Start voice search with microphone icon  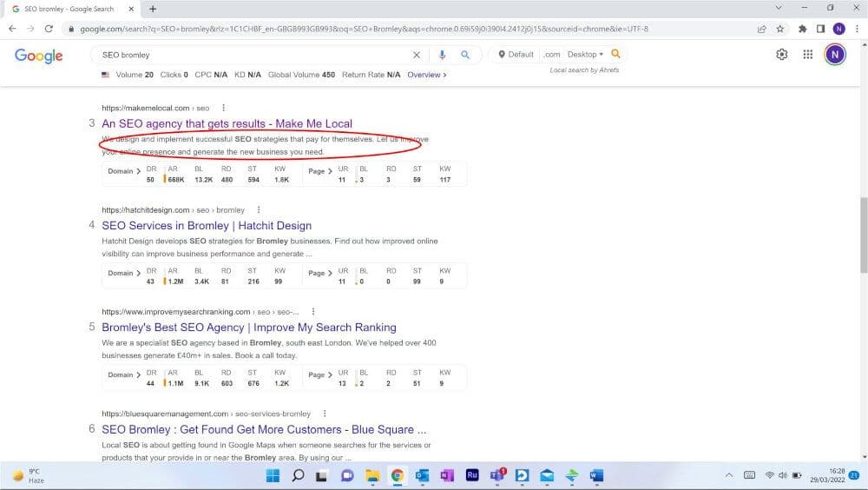point(442,55)
